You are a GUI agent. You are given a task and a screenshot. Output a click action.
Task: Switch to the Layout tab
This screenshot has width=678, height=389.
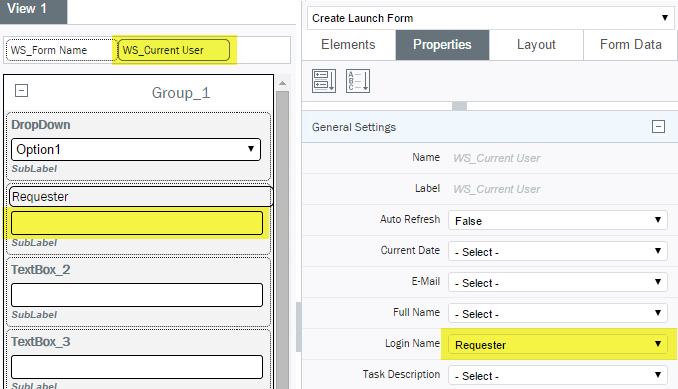click(x=536, y=45)
